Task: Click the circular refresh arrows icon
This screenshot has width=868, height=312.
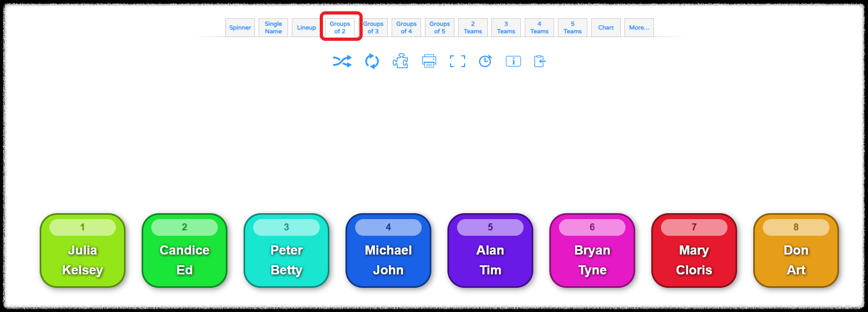Action: pos(372,61)
